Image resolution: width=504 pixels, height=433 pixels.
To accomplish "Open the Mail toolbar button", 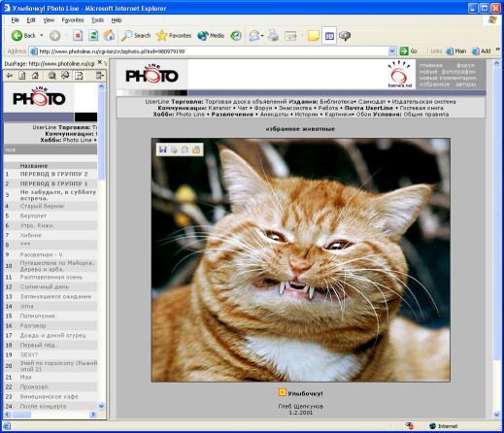I will coord(254,36).
